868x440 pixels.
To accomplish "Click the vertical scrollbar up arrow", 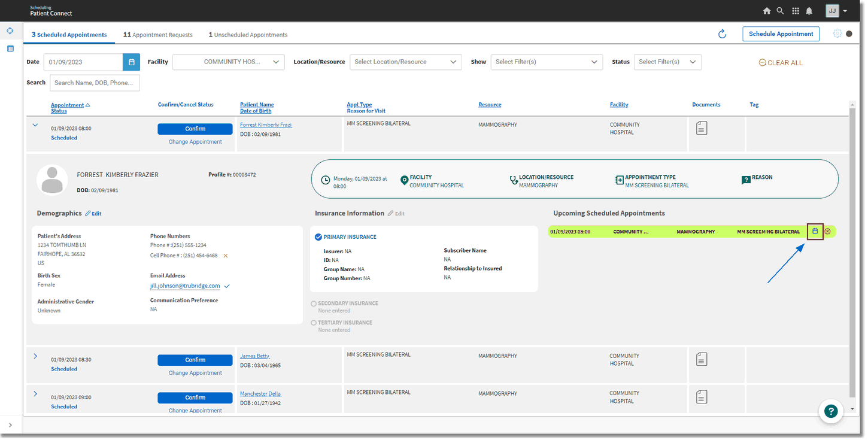I will [852, 104].
